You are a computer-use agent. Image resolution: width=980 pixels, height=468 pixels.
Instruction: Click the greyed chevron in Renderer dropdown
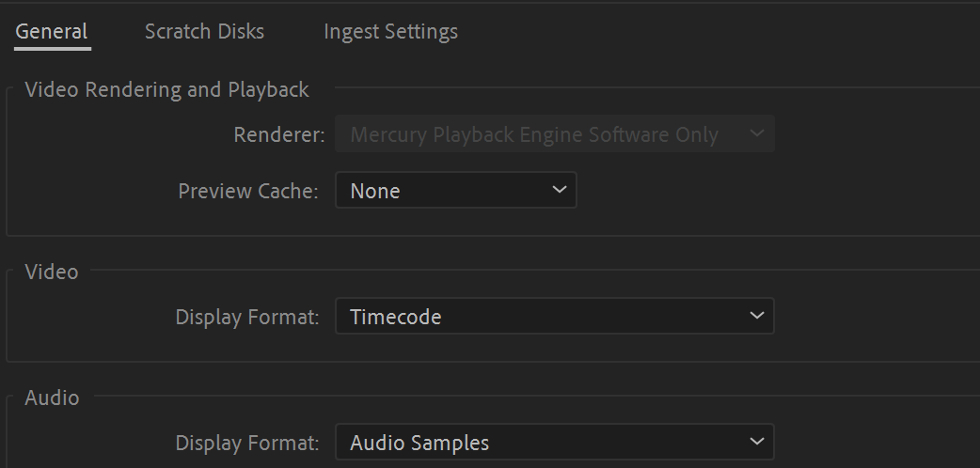click(x=757, y=134)
